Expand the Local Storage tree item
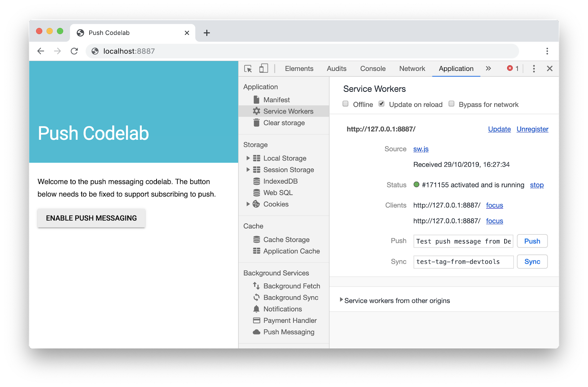The height and width of the screenshot is (387, 588). click(248, 158)
